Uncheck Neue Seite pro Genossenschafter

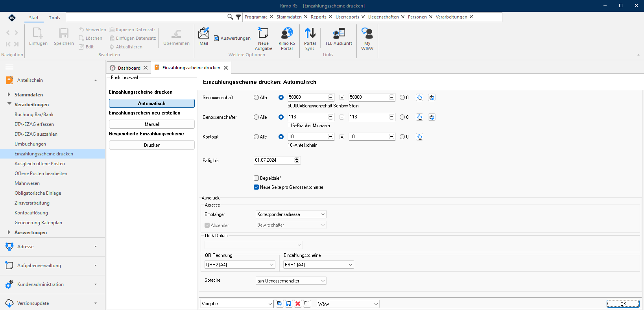[256, 187]
